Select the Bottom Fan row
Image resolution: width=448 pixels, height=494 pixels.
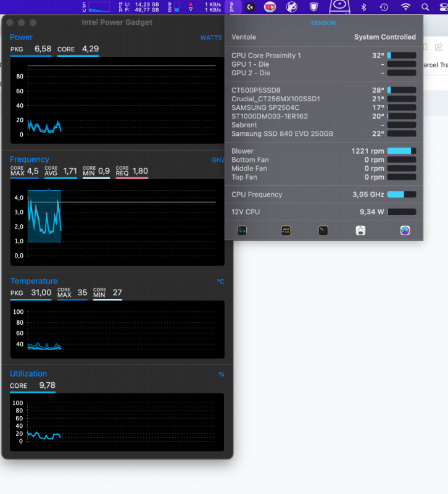point(323,160)
